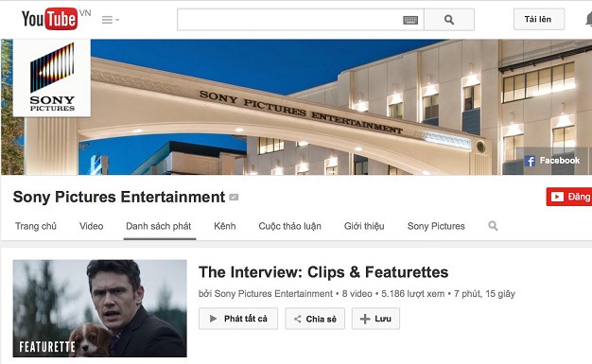The width and height of the screenshot is (592, 364).
Task: Switch to the Video tab
Action: pos(92,226)
